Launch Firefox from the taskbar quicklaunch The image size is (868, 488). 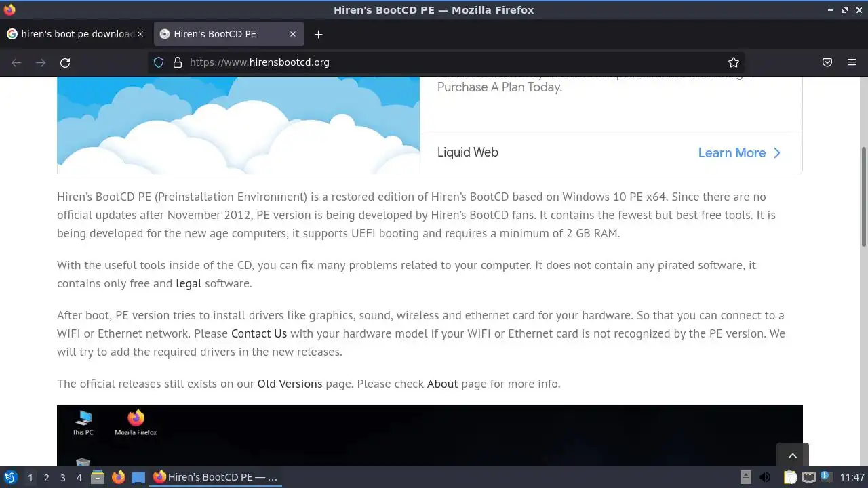118,477
